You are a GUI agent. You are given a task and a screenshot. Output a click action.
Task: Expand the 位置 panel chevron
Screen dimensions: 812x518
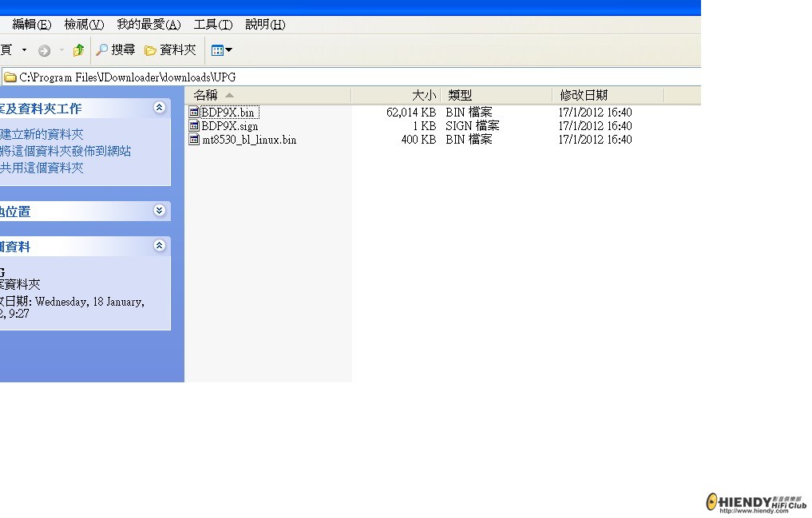click(x=160, y=210)
